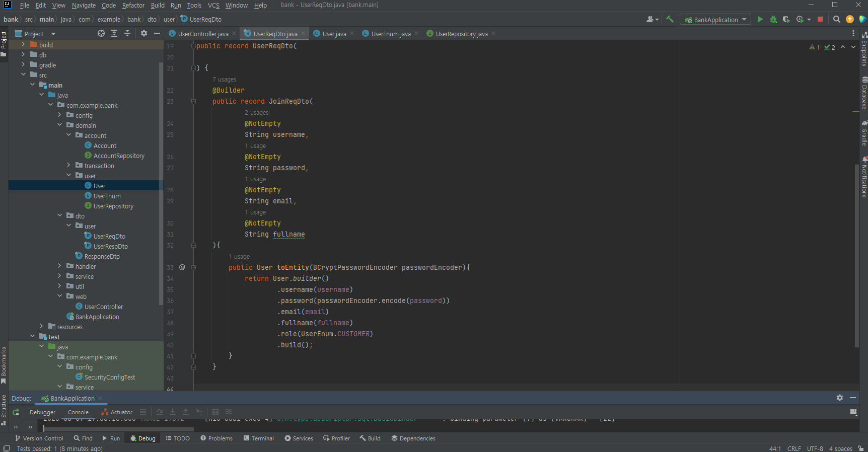Open recent tabs list kebab menu

point(853,33)
